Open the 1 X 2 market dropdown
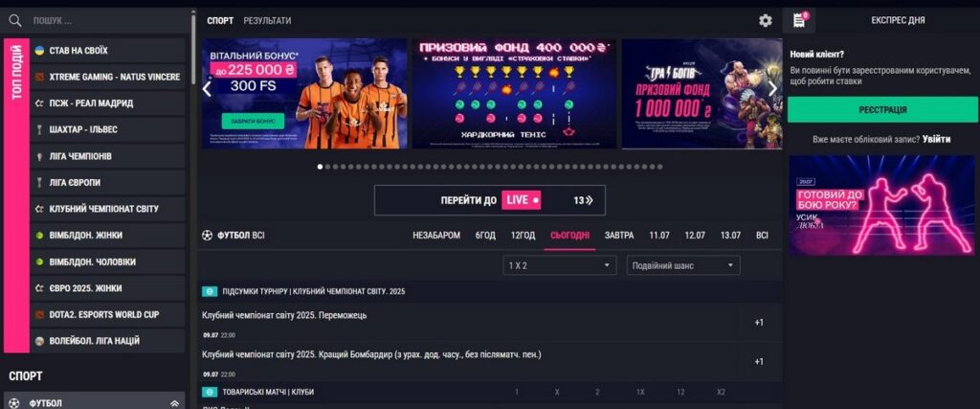 click(559, 265)
